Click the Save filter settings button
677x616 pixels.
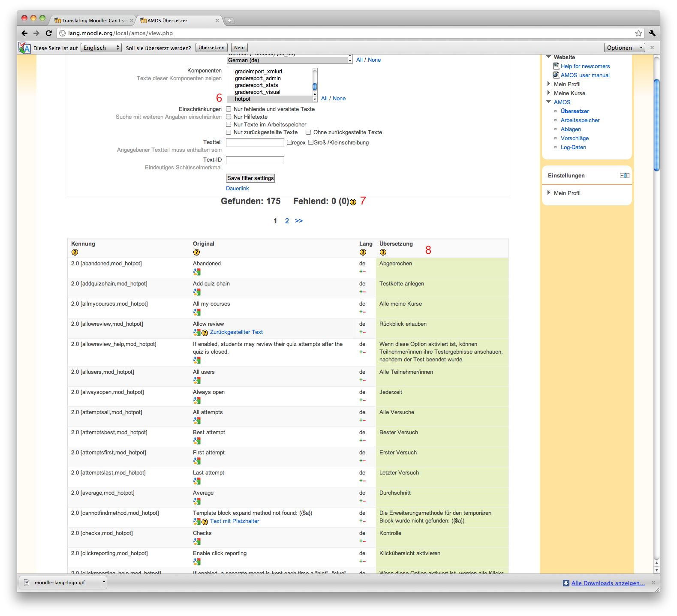pyautogui.click(x=250, y=178)
